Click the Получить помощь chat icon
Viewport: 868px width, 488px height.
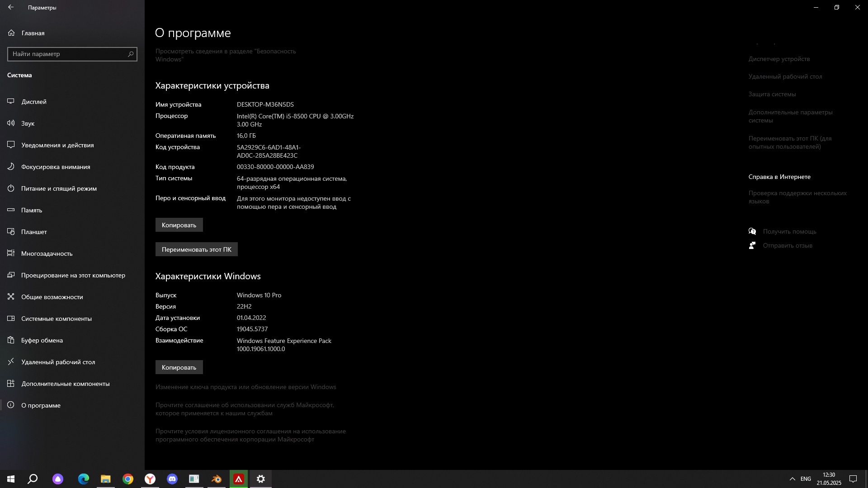click(x=752, y=231)
